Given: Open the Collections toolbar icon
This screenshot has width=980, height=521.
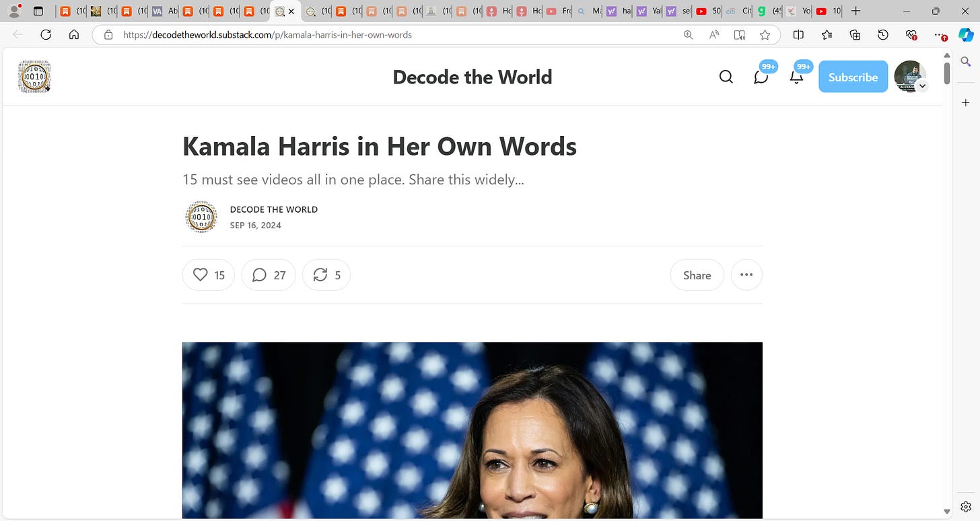Looking at the screenshot, I should 855,35.
